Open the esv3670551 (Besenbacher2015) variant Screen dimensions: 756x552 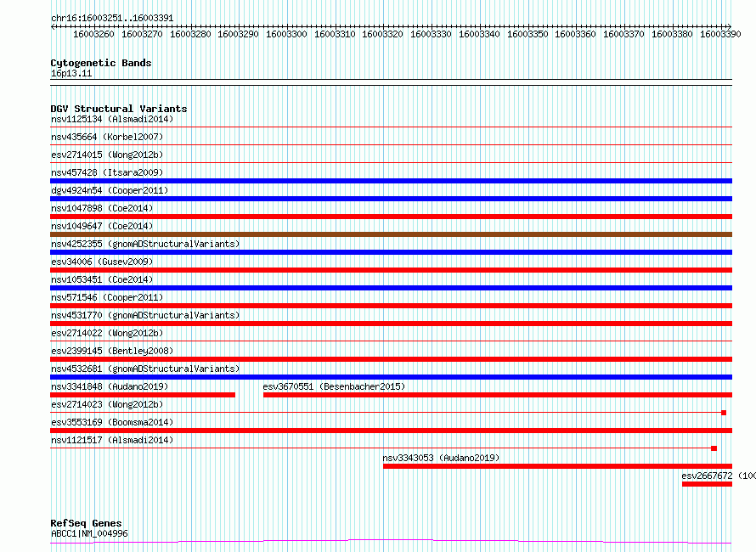(x=334, y=386)
